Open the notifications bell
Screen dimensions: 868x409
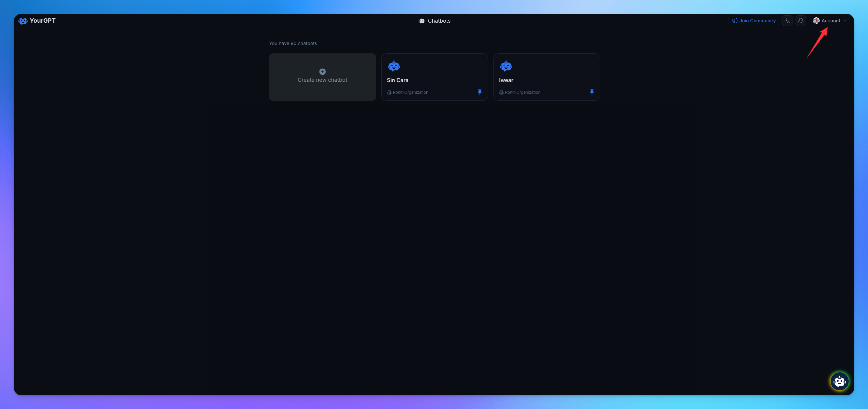click(x=801, y=21)
